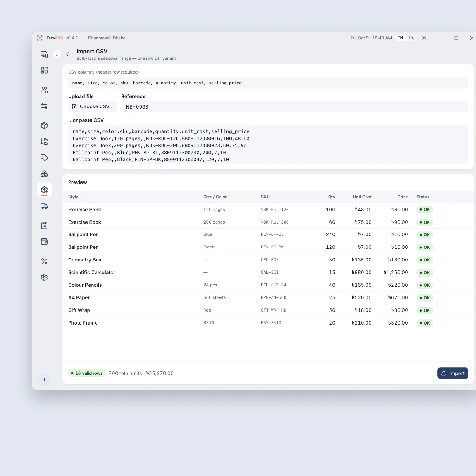Open the user avatar T
This screenshot has height=476, width=476.
pyautogui.click(x=44, y=379)
